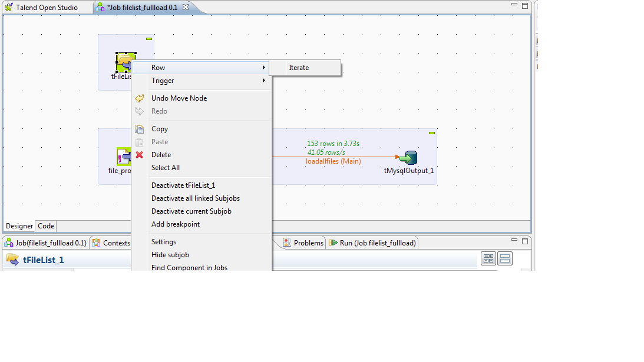Viewport: 644px width, 362px height.
Task: Open the Trigger submenu
Action: [x=202, y=81]
